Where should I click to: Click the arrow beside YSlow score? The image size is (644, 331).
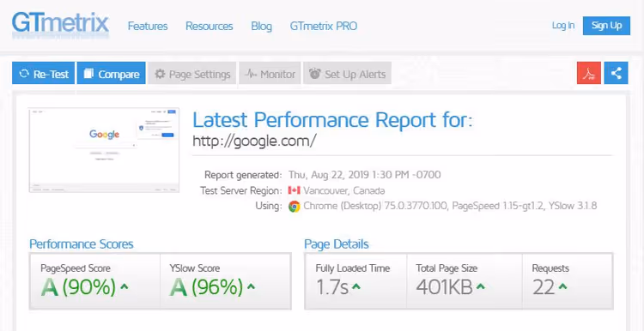(251, 286)
